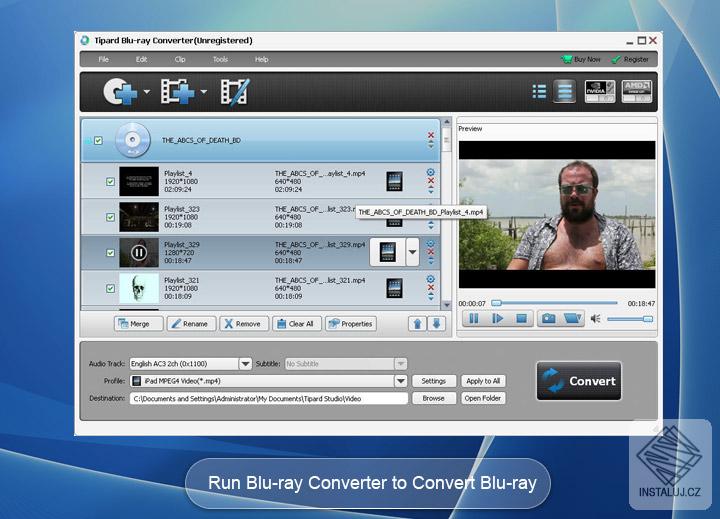This screenshot has width=720, height=519.
Task: Mute the preview audio speaker icon
Action: (596, 319)
